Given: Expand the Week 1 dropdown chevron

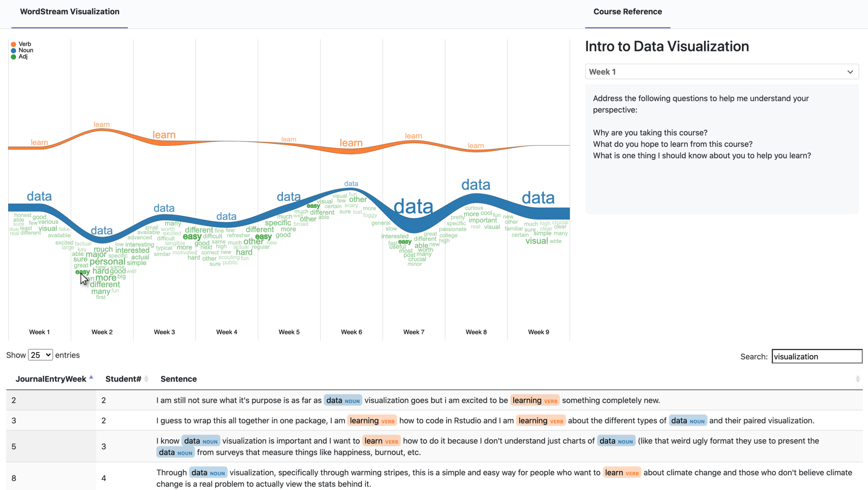Looking at the screenshot, I should point(850,72).
